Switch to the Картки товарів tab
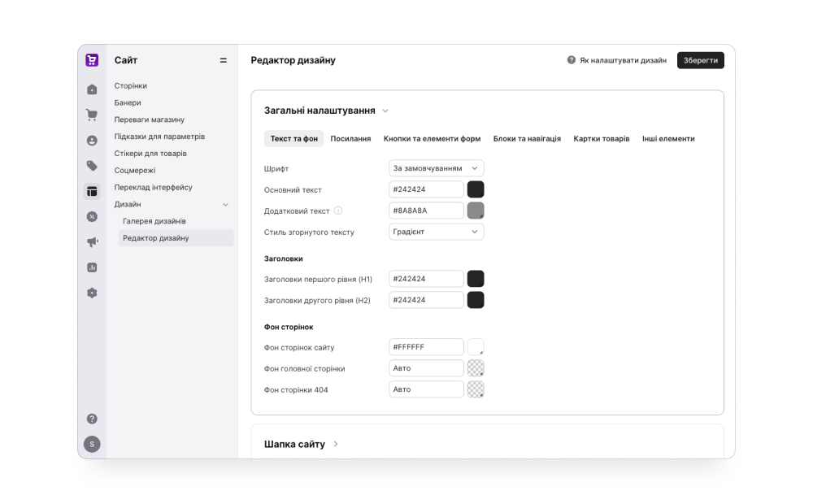 coord(602,138)
